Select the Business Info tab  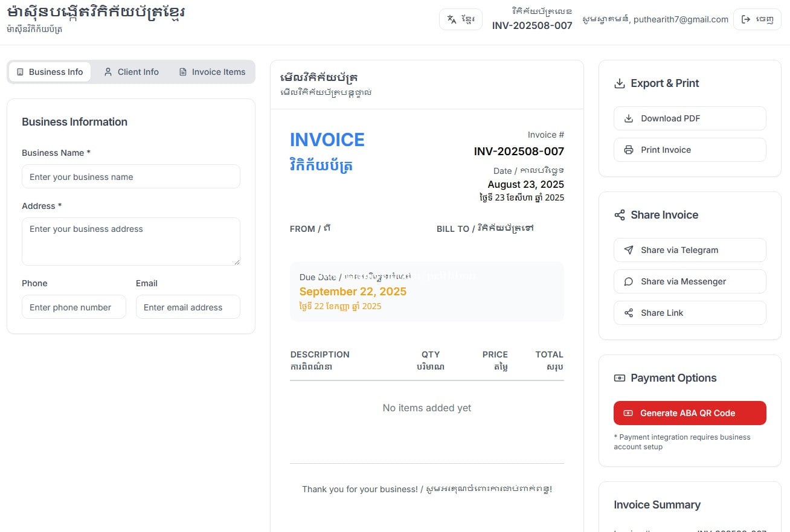pos(50,72)
